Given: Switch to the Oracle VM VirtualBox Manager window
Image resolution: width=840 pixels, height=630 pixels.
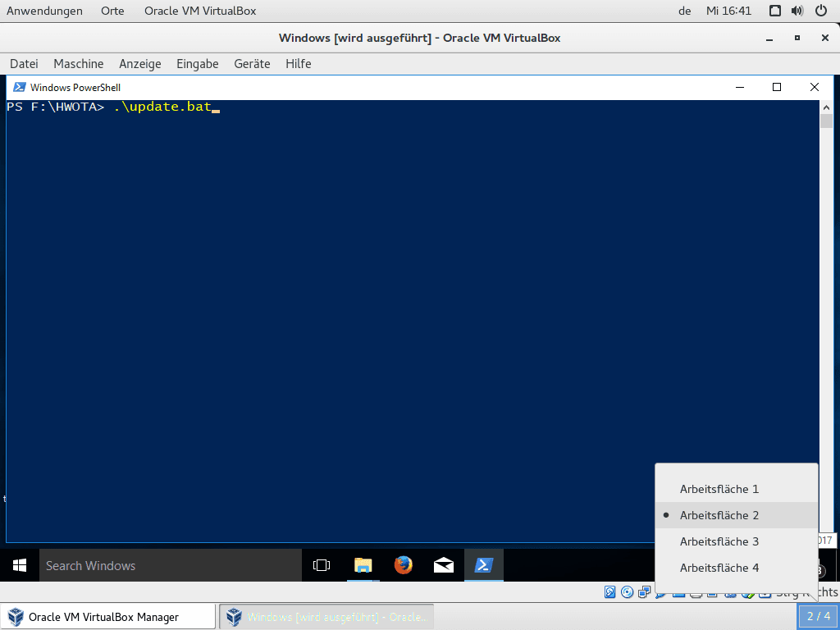Looking at the screenshot, I should [107, 617].
